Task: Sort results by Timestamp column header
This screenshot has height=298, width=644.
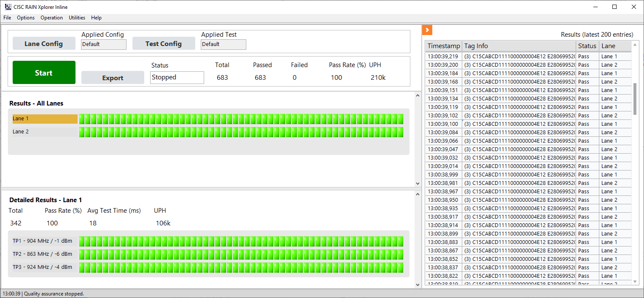Action: click(x=444, y=46)
